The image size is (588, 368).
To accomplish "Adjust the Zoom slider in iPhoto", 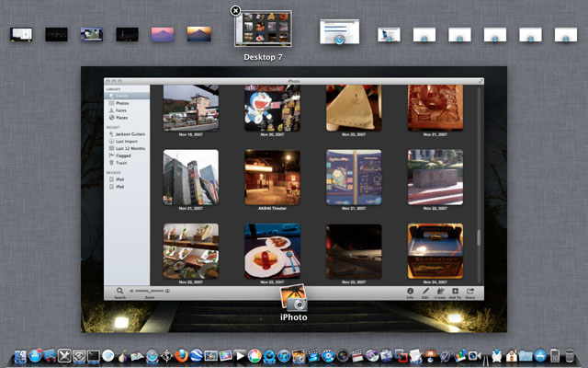I will pyautogui.click(x=150, y=291).
